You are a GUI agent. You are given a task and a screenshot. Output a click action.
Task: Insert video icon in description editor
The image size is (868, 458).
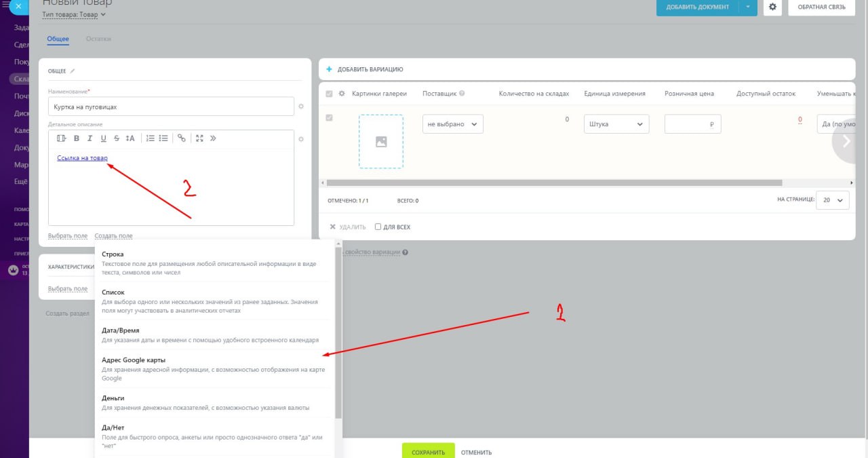(x=62, y=138)
